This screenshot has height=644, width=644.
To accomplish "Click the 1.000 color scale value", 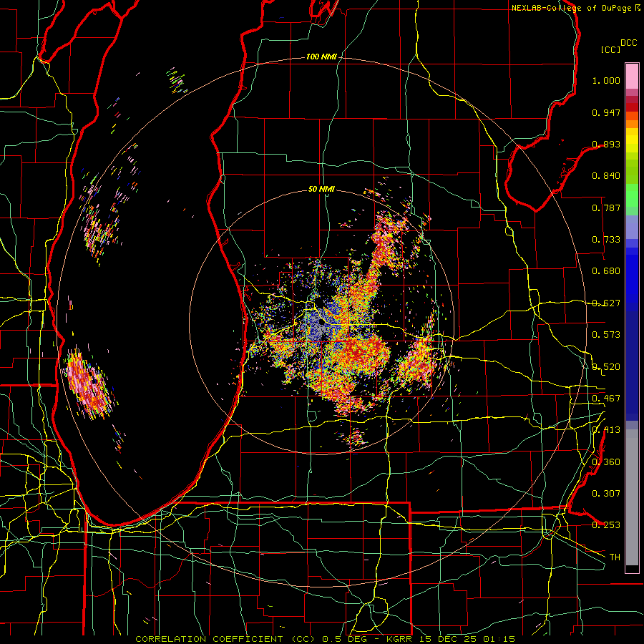I will pos(606,80).
